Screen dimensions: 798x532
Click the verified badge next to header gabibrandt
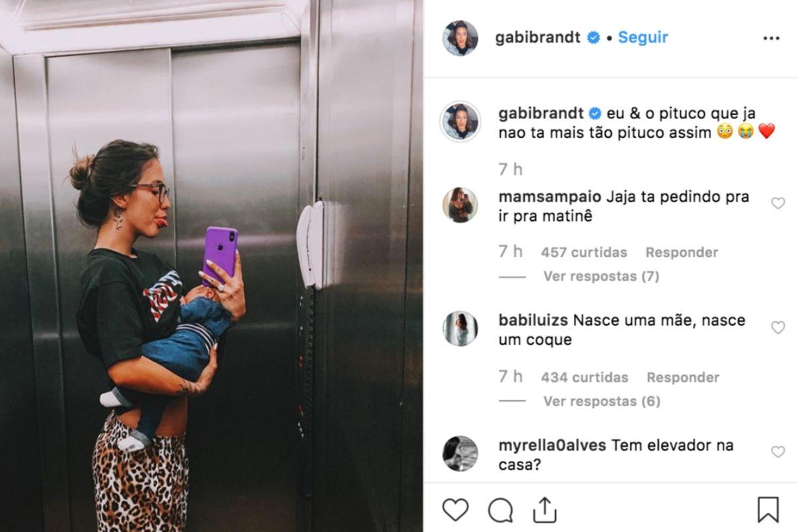click(x=593, y=38)
